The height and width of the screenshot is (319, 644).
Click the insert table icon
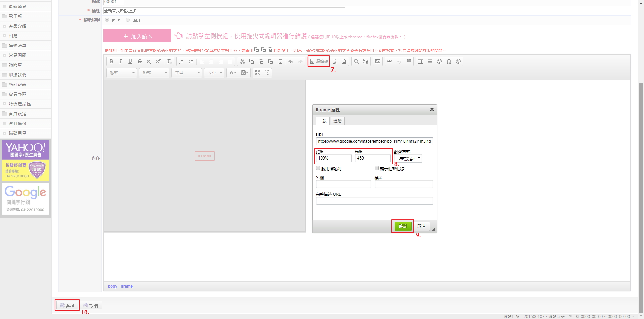point(421,61)
